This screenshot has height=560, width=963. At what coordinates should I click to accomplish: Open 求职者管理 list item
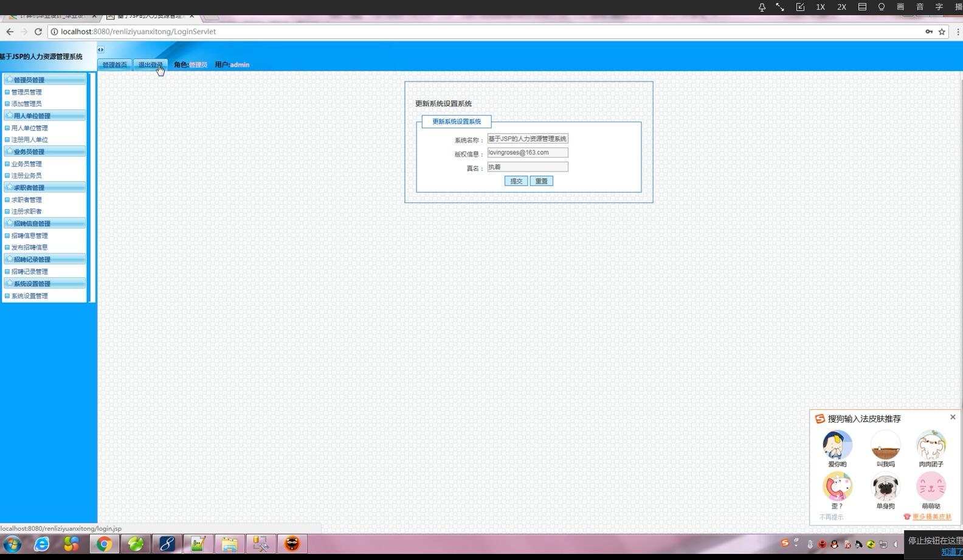click(x=27, y=200)
